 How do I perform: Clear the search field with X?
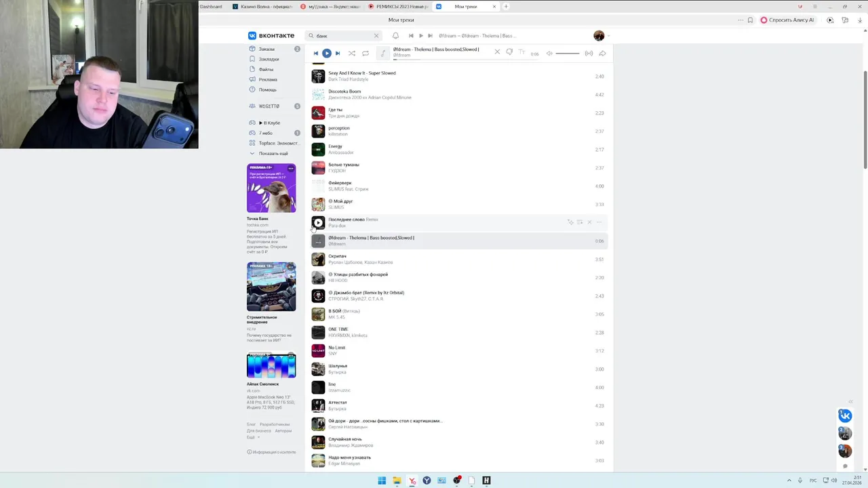(376, 36)
